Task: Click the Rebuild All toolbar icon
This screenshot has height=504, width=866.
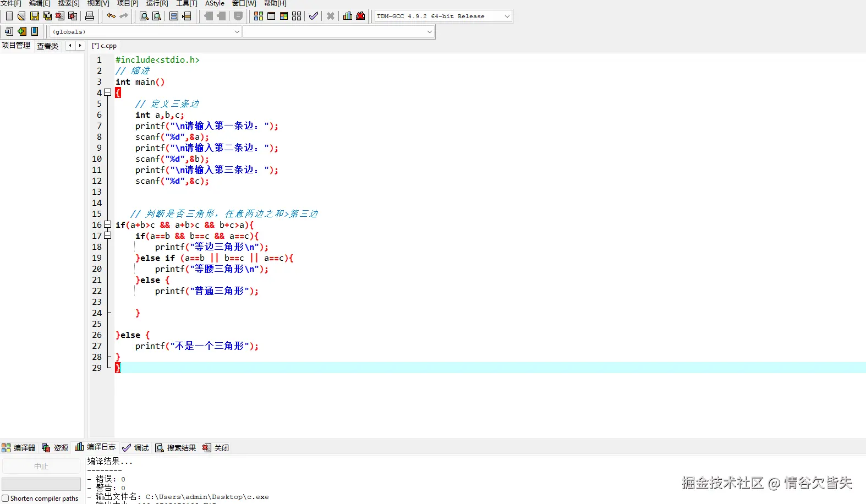Action: (297, 16)
